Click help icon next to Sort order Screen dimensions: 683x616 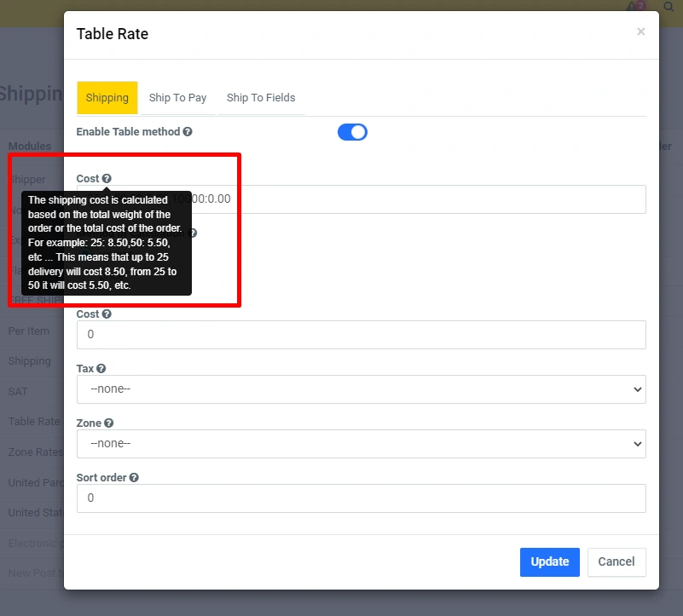[x=134, y=478]
